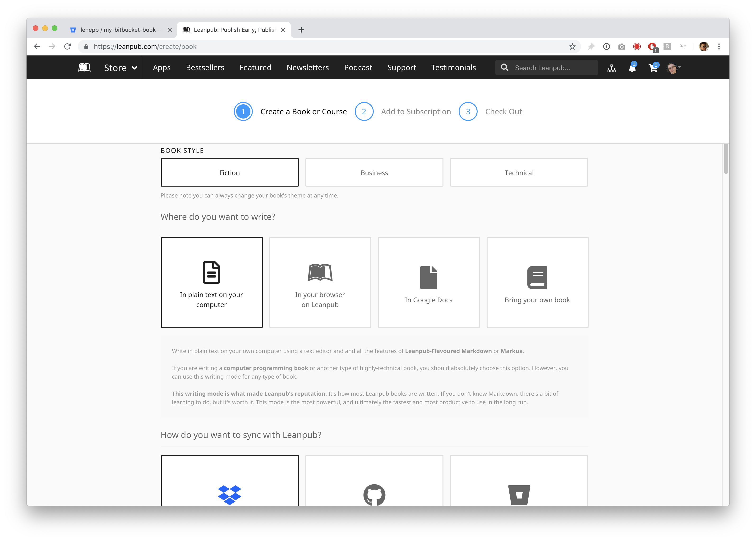This screenshot has width=756, height=541.
Task: Open the shopping cart icon
Action: [x=653, y=68]
